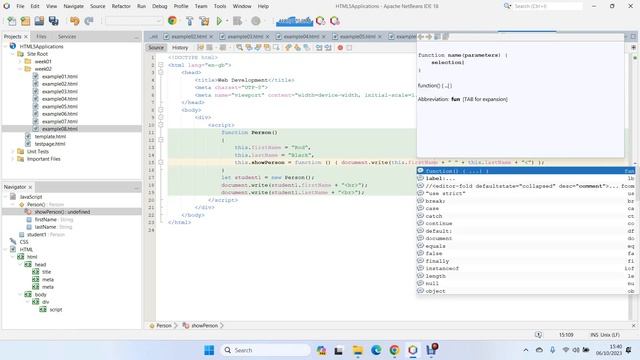Collapse Navigator head element node
This screenshot has width=640, height=360.
pos(20,264)
